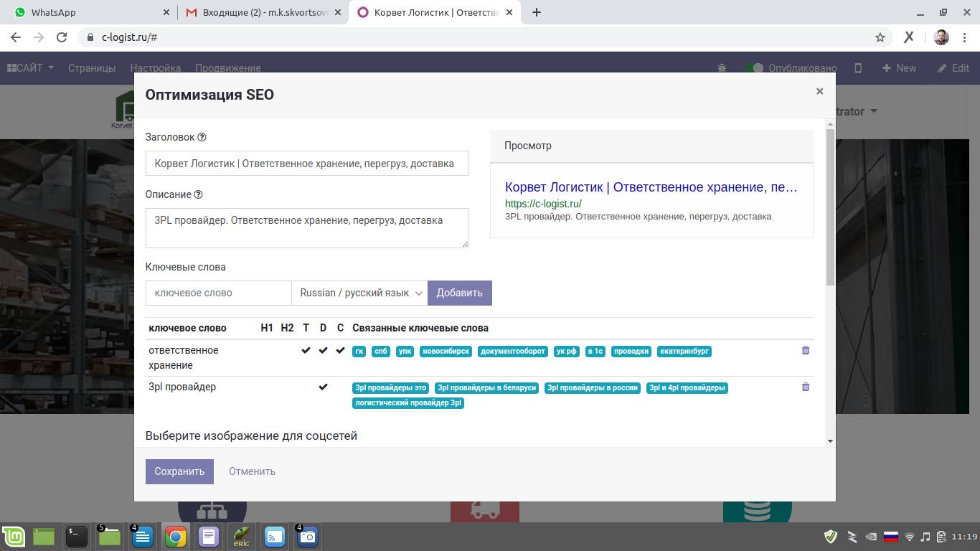Click the Отменить link
The height and width of the screenshot is (551, 980).
(x=252, y=471)
